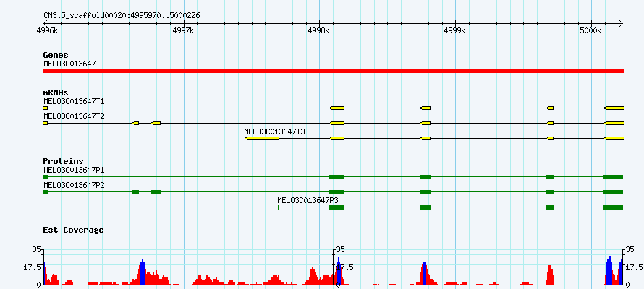The height and width of the screenshot is (289, 644).
Task: Click the 4996k ruler position label
Action: tap(46, 30)
